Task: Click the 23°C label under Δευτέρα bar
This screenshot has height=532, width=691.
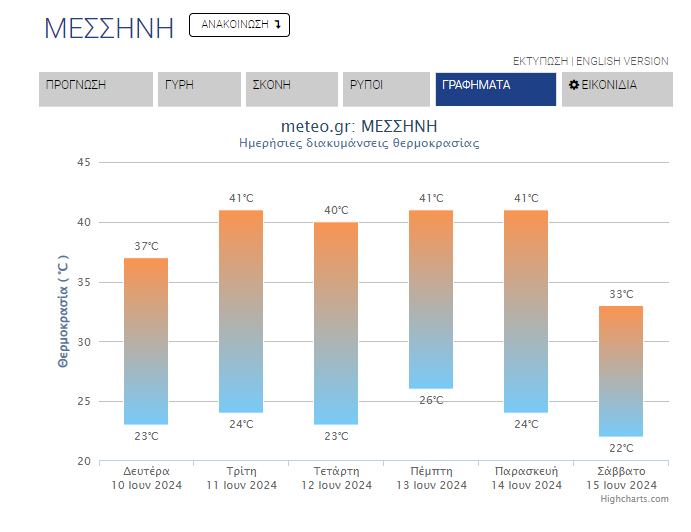Action: click(x=146, y=436)
